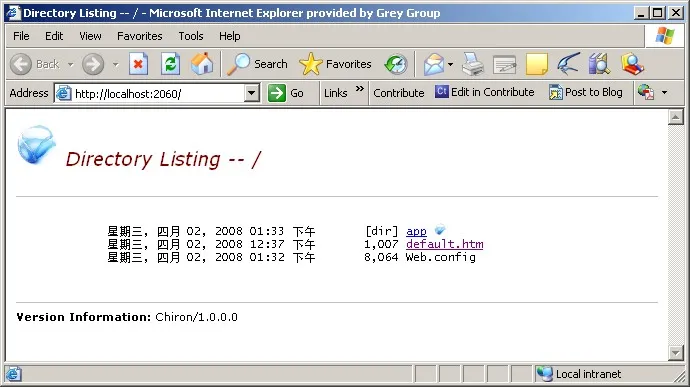The width and height of the screenshot is (690, 387).
Task: Open the Tools menu
Action: click(x=191, y=36)
